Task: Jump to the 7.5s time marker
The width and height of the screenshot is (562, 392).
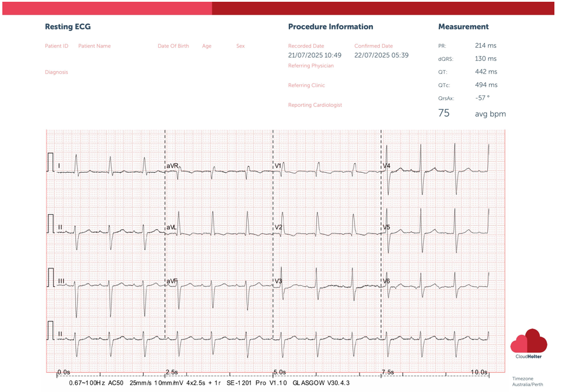Action: tap(388, 372)
